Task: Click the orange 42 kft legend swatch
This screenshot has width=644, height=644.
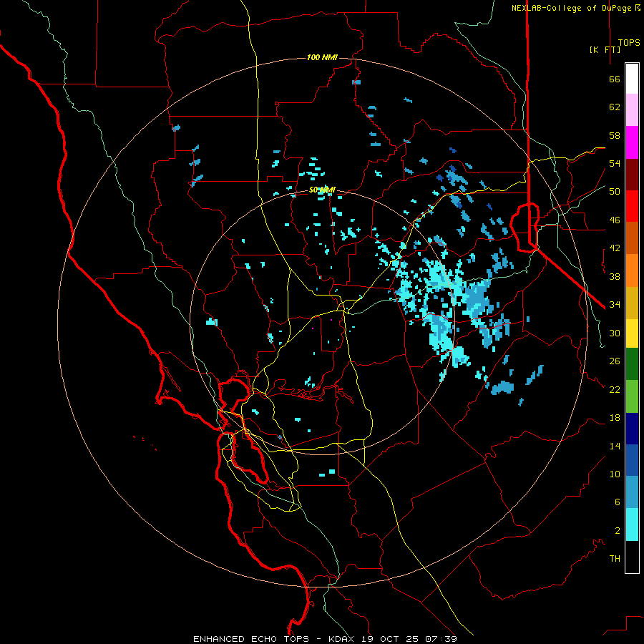Action: pos(632,270)
